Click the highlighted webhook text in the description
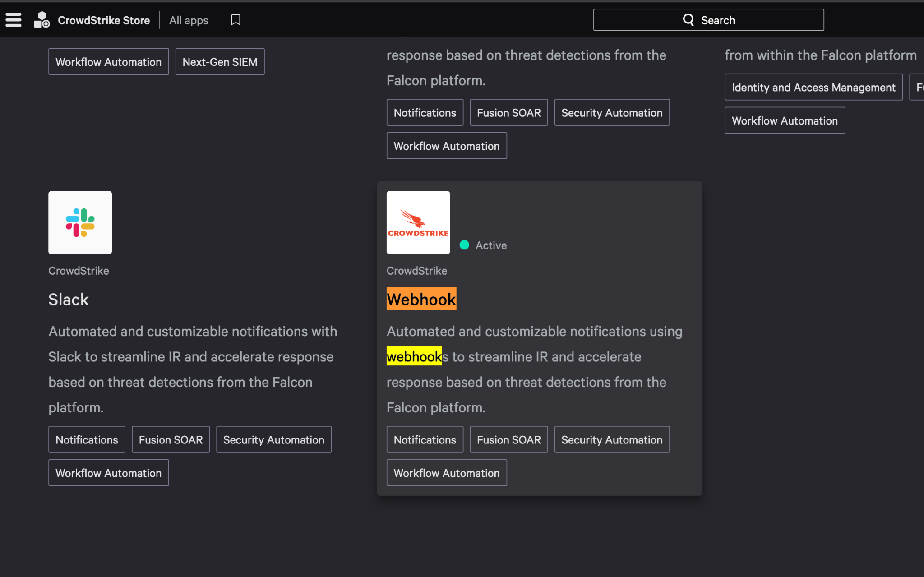The image size is (924, 577). tap(414, 356)
